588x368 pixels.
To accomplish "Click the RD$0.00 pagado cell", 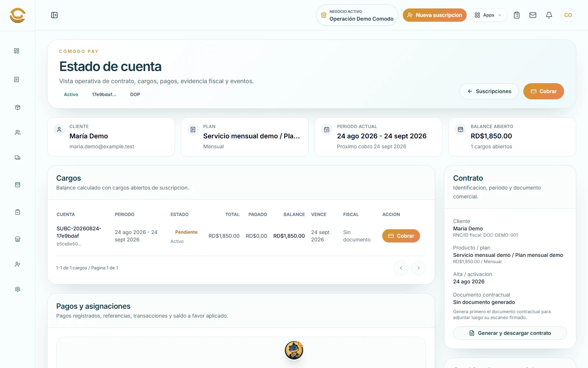I will (256, 236).
